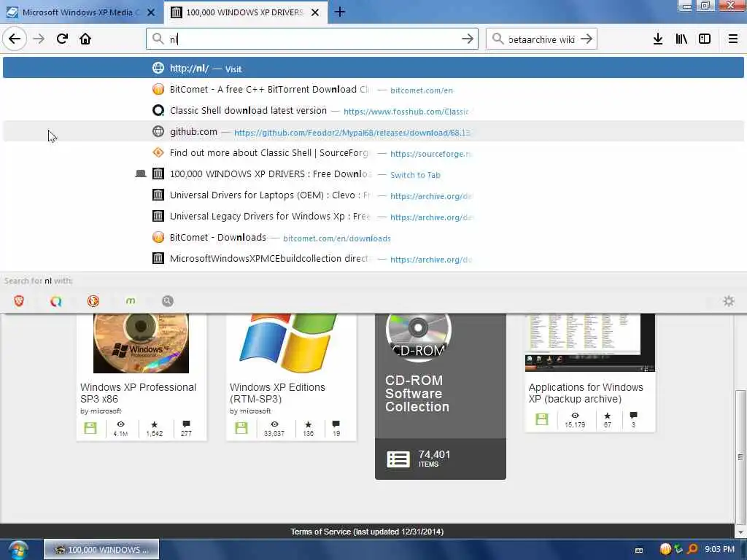Close the 100,000 WINDOWS XP DRIVERS tab
The height and width of the screenshot is (560, 747).
point(315,12)
